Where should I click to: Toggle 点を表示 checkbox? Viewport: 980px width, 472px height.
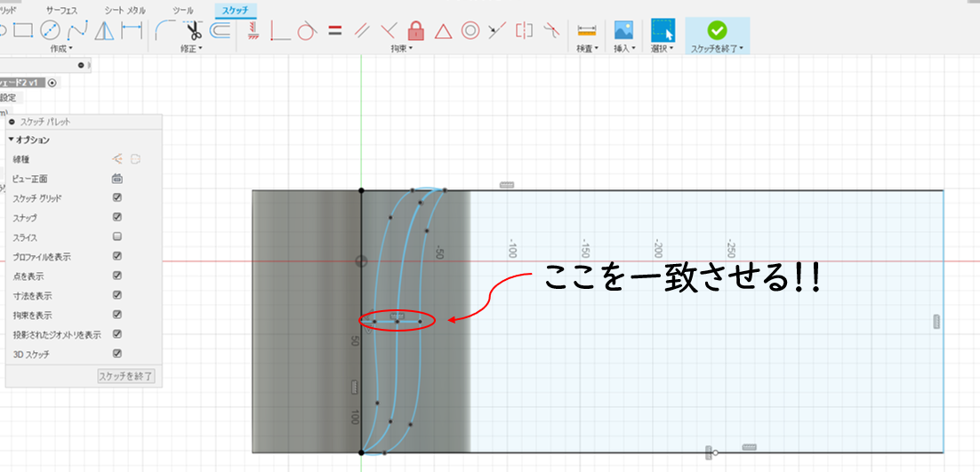[116, 276]
